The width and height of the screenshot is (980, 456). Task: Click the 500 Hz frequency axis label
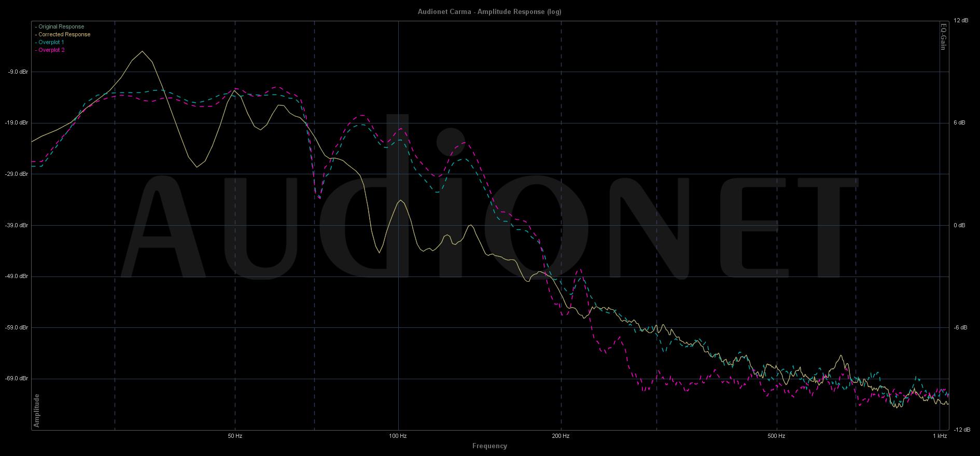click(x=776, y=436)
